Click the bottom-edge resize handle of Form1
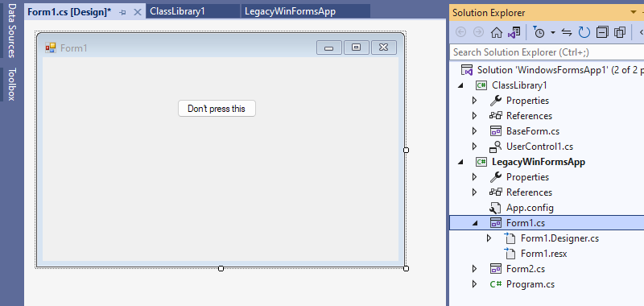 [x=221, y=268]
